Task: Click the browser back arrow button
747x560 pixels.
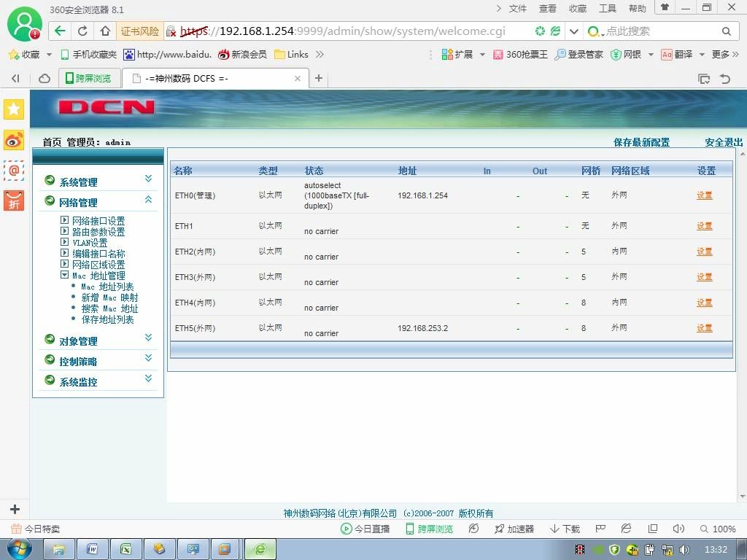Action: [x=60, y=31]
